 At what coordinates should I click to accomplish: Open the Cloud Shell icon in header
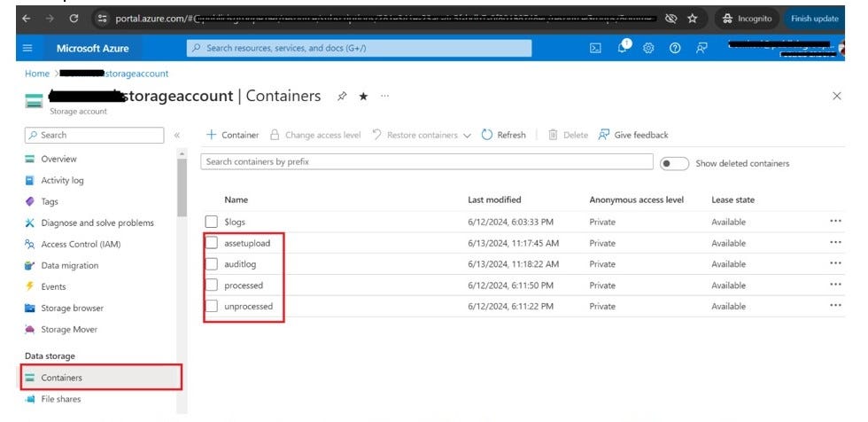[x=595, y=48]
